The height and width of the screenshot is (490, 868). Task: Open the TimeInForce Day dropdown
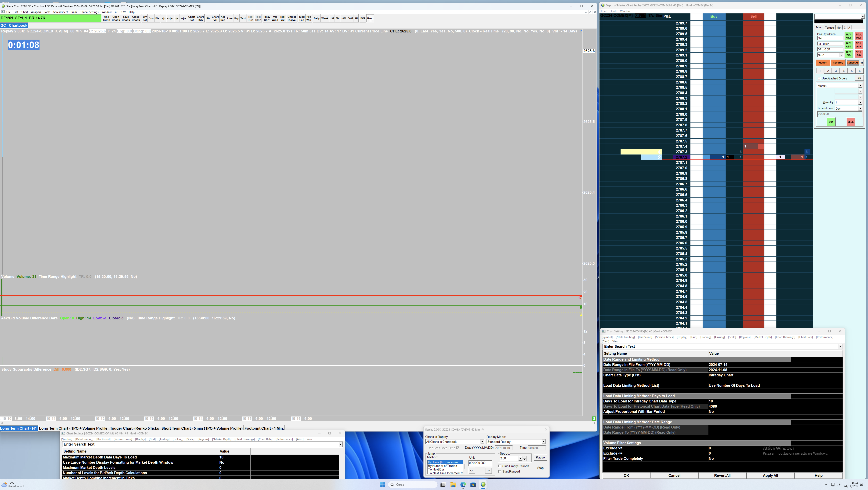point(860,108)
